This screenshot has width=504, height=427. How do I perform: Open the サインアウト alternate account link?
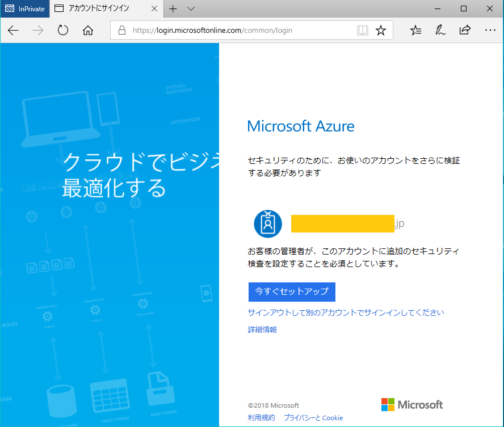pos(345,312)
